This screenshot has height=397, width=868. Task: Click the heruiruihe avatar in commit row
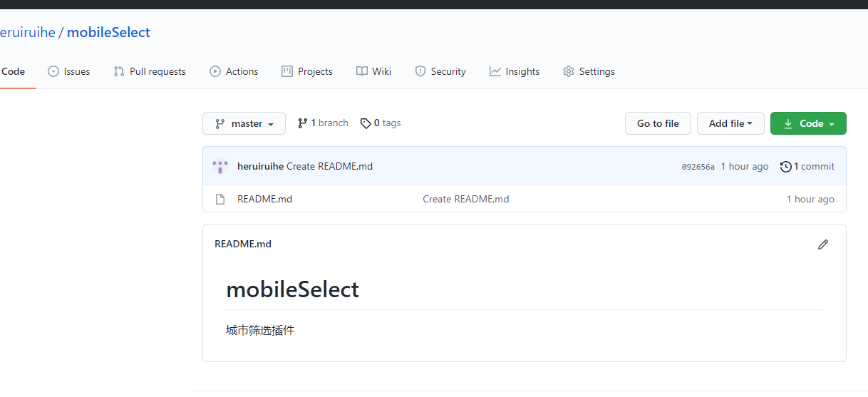(220, 166)
